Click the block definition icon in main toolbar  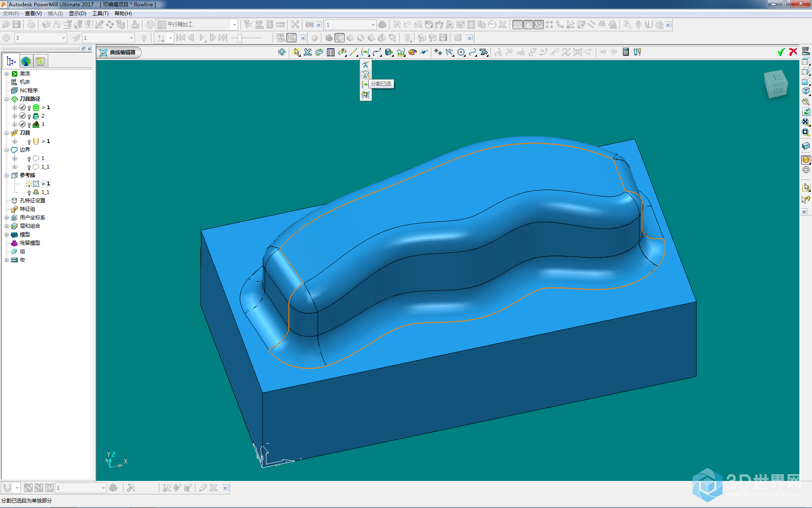pos(46,25)
